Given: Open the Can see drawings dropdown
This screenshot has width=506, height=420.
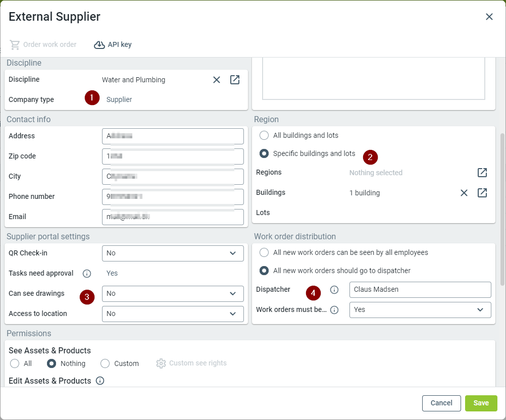Looking at the screenshot, I should [173, 294].
